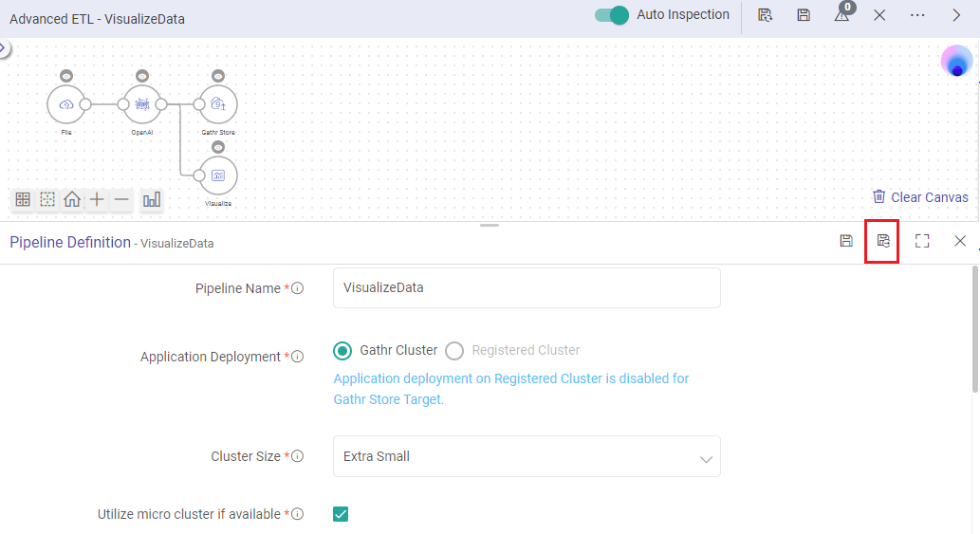Open the Cluster Size dropdown
This screenshot has height=534, width=980.
[x=527, y=456]
